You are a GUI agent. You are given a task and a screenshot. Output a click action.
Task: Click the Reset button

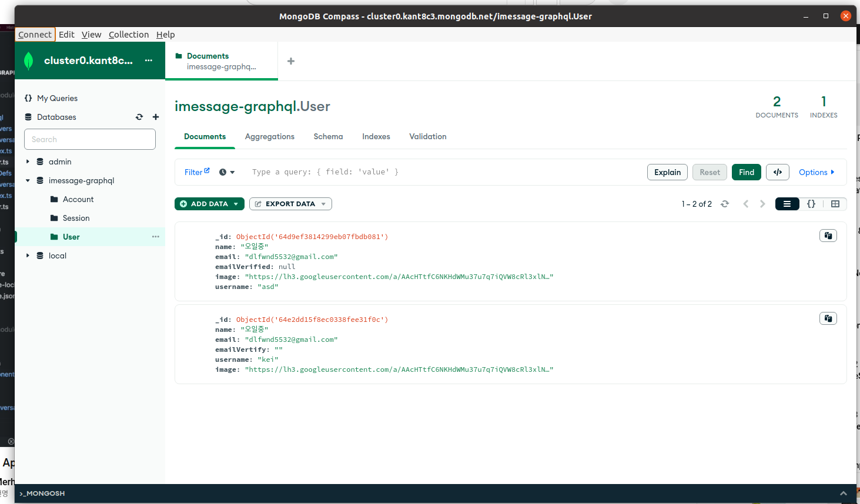coord(710,172)
